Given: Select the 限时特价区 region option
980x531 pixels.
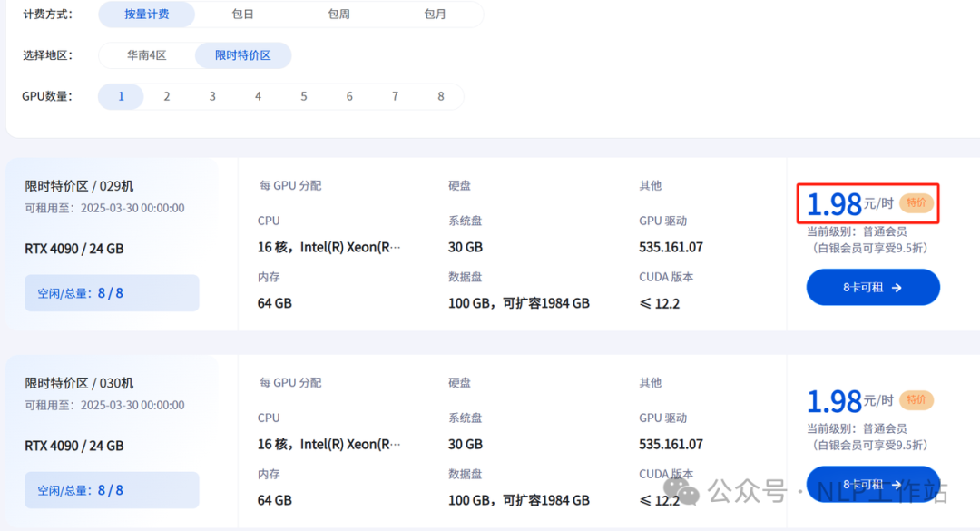Looking at the screenshot, I should (x=242, y=55).
